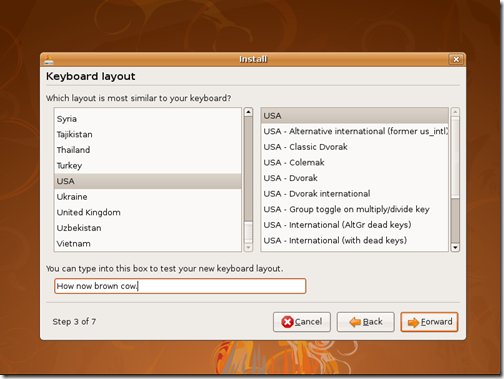Viewport: 504px width, 379px height.
Task: Select Syria in the country list
Action: [148, 119]
